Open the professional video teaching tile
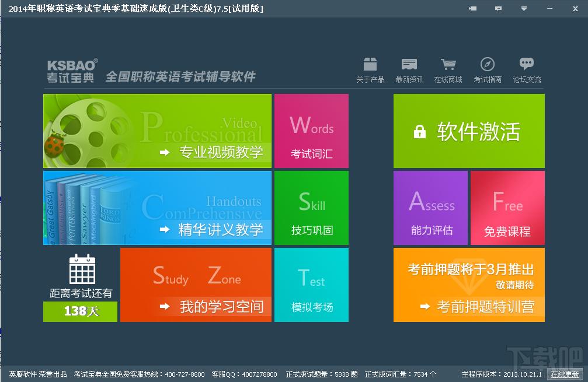The image size is (588, 382). click(157, 131)
